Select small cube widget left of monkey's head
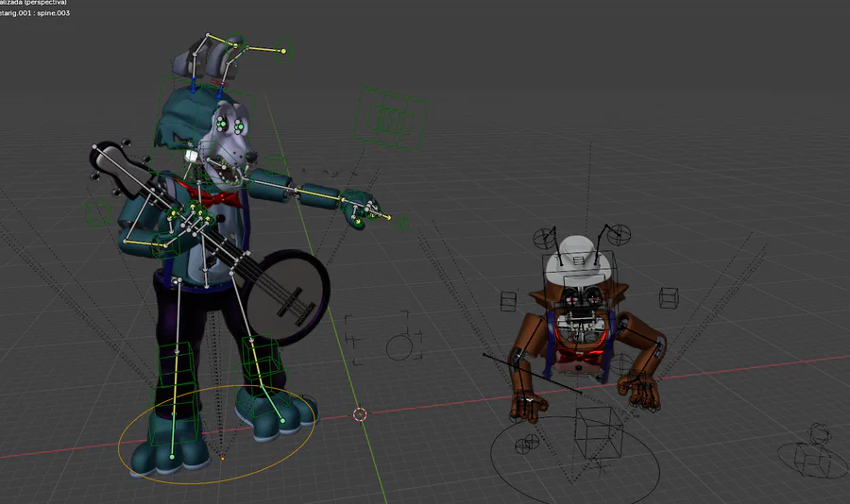 (x=508, y=301)
